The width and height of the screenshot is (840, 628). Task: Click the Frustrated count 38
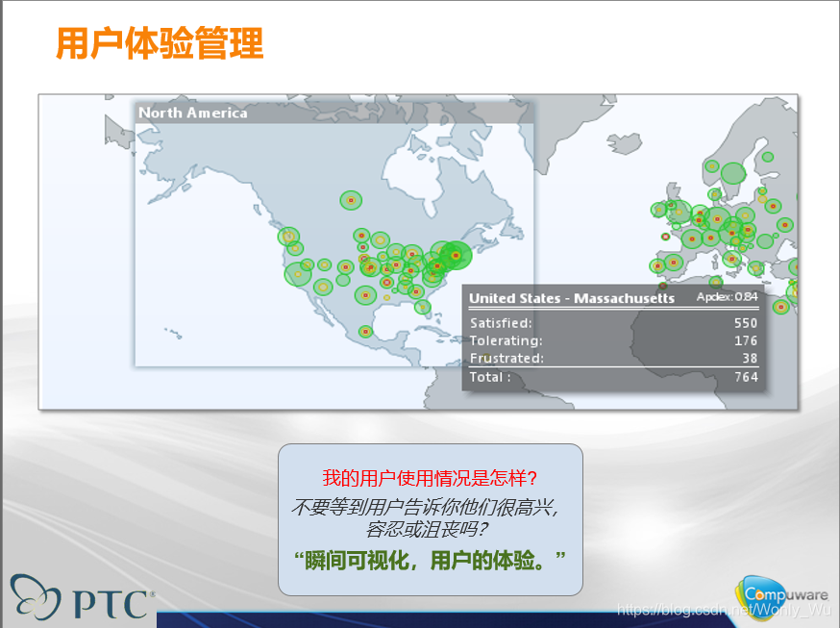(x=750, y=359)
